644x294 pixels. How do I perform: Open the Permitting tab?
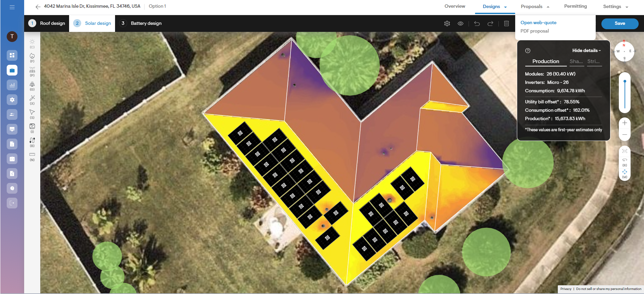pyautogui.click(x=576, y=6)
